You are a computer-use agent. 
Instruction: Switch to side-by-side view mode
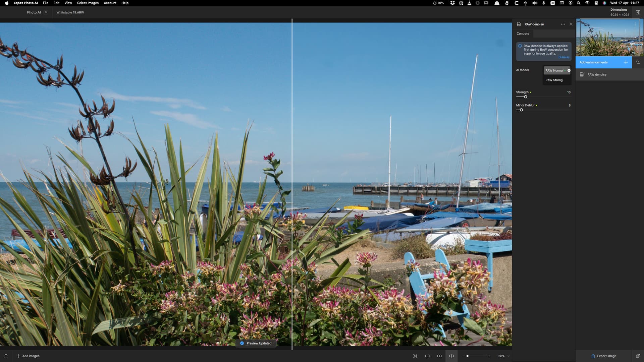pos(439,356)
